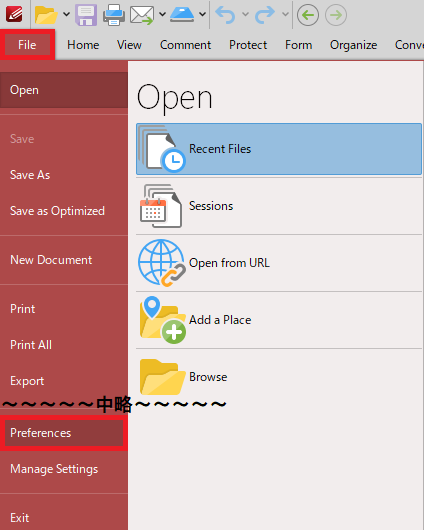Viewport: 424px width, 530px height.
Task: Select the Browse folder option
Action: [279, 377]
